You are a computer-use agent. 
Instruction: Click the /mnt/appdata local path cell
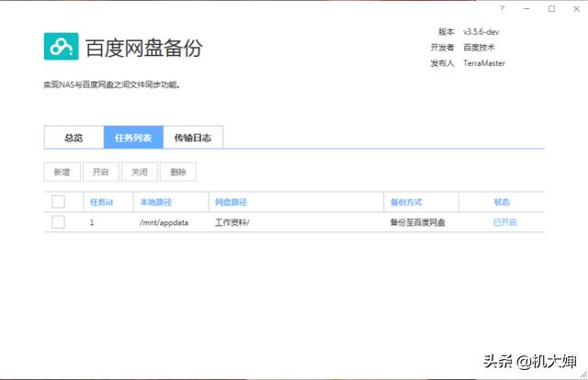click(x=164, y=223)
